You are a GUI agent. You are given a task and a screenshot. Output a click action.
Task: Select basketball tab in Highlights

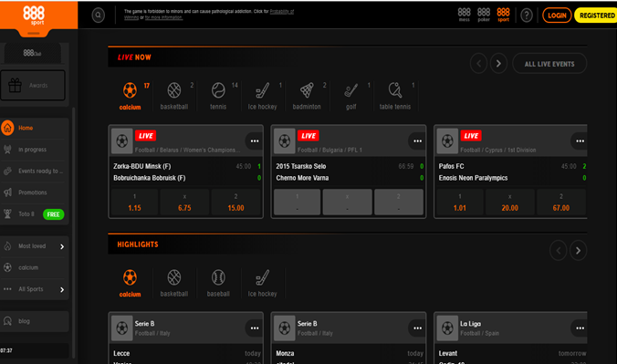(x=174, y=284)
